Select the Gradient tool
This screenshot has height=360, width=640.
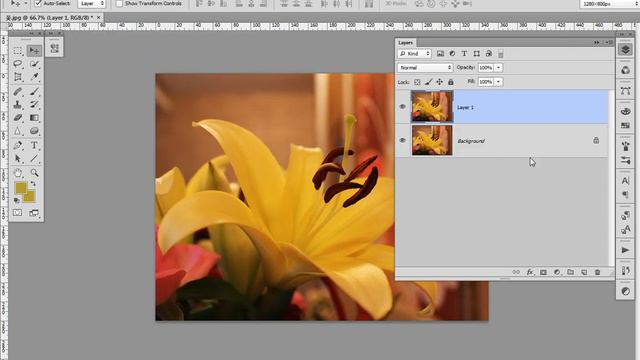34,118
